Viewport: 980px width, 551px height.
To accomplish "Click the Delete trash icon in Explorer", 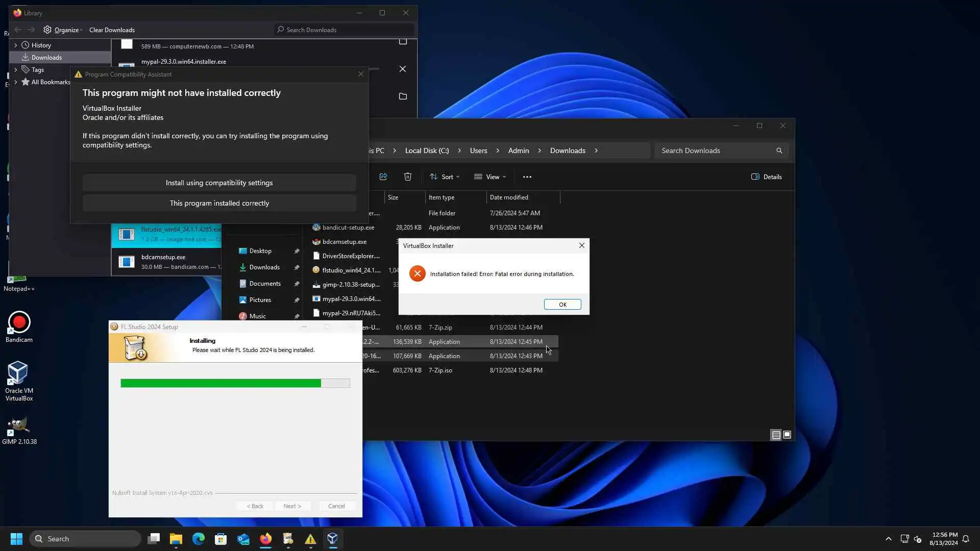I will [408, 177].
